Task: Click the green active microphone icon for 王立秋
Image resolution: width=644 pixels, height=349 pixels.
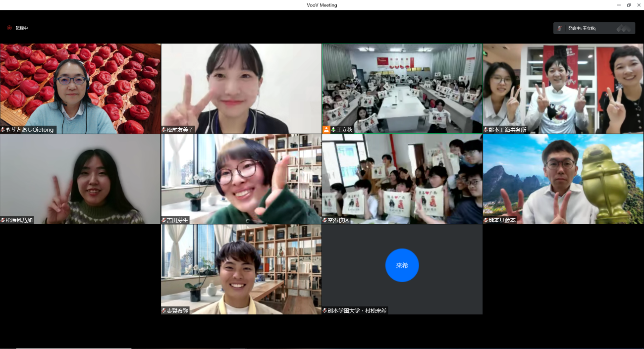Action: click(333, 130)
